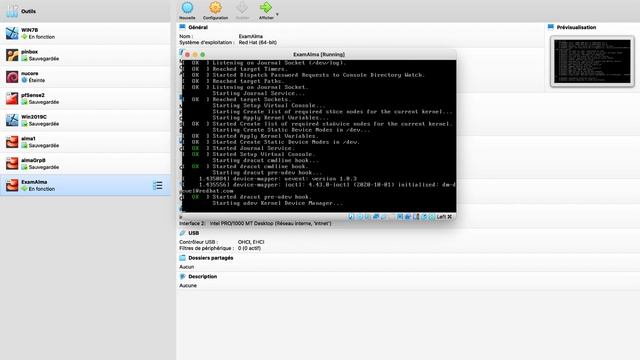Open the Général section header link

pyautogui.click(x=198, y=27)
